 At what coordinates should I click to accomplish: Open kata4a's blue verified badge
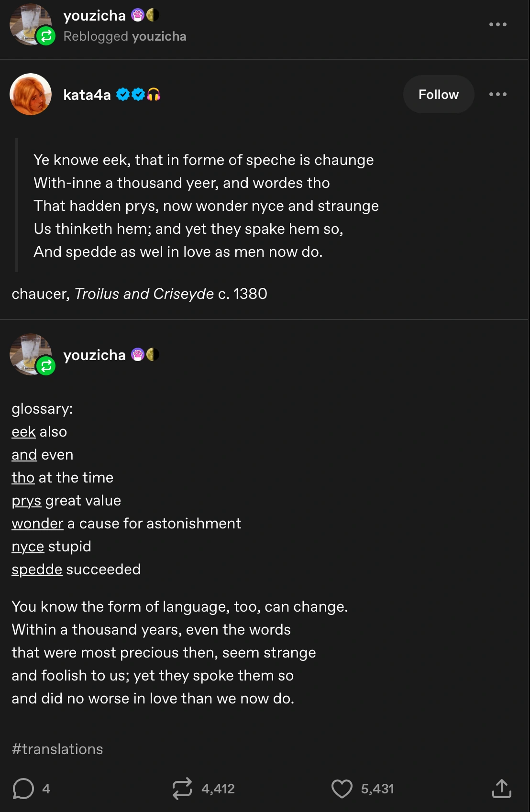(x=123, y=95)
